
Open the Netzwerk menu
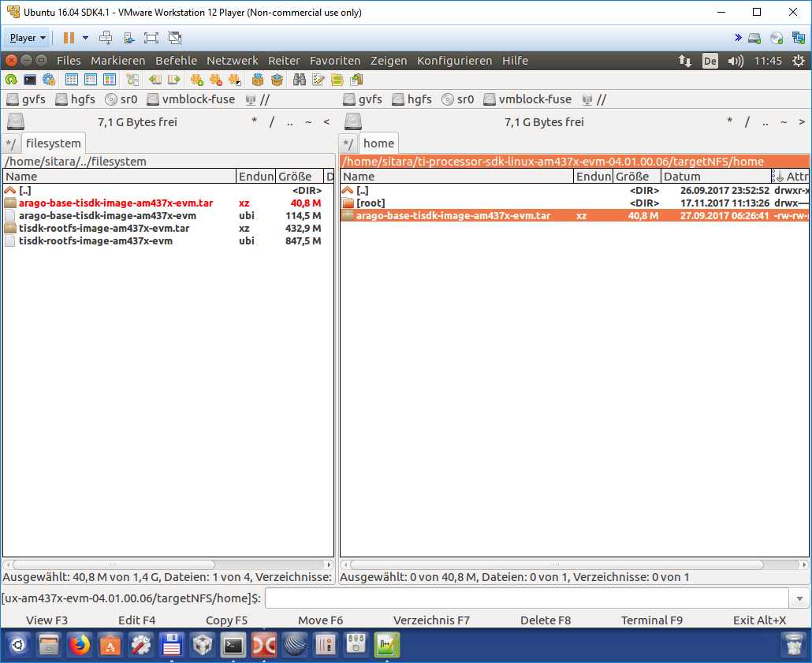click(x=233, y=61)
